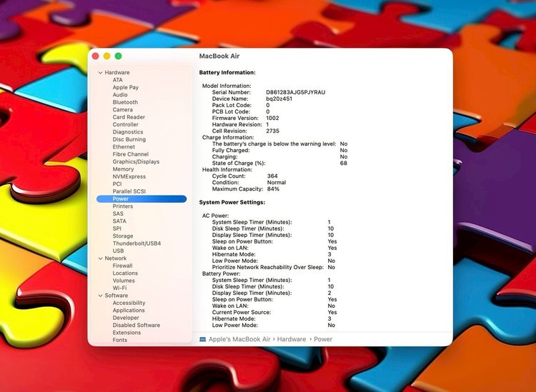Select Parallel SCSI in the sidebar
The height and width of the screenshot is (392, 536).
129,191
